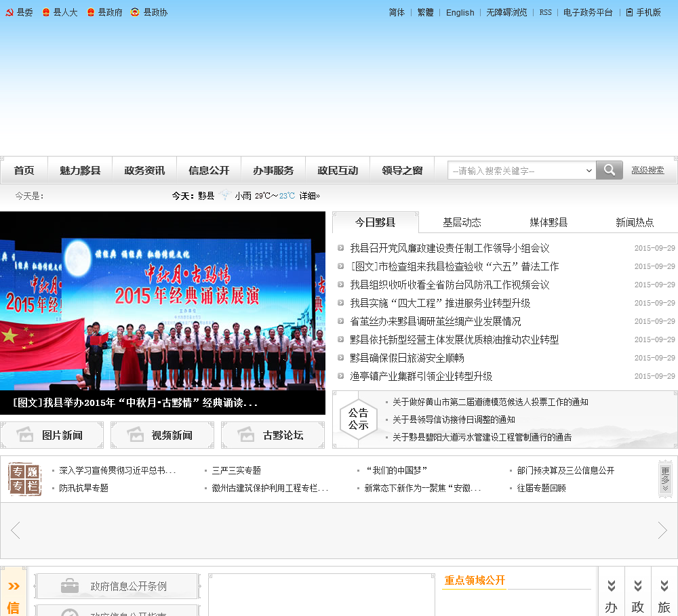Go to 首页 home menu
Viewport: 678px width, 616px height.
tap(24, 170)
